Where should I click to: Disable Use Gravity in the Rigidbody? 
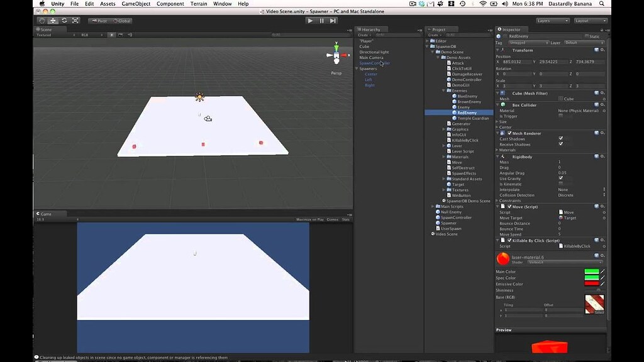[x=560, y=178]
